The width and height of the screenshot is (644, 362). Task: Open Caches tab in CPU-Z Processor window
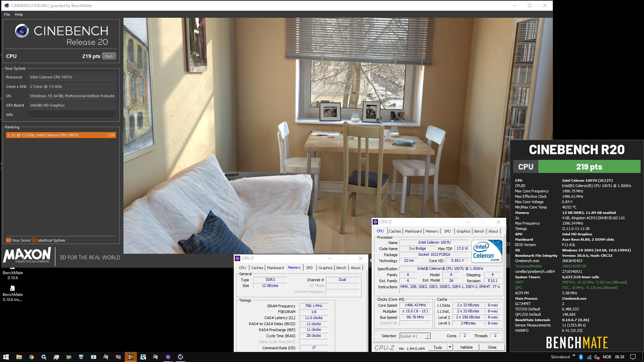395,231
